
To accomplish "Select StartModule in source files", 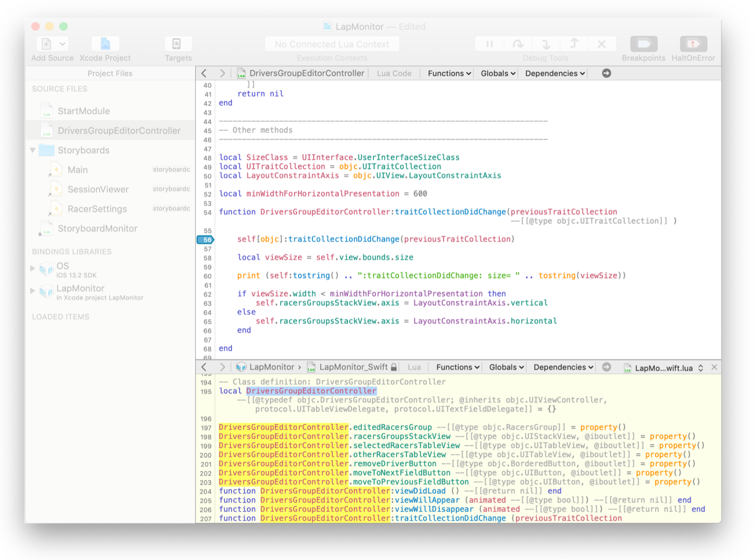I will click(83, 111).
